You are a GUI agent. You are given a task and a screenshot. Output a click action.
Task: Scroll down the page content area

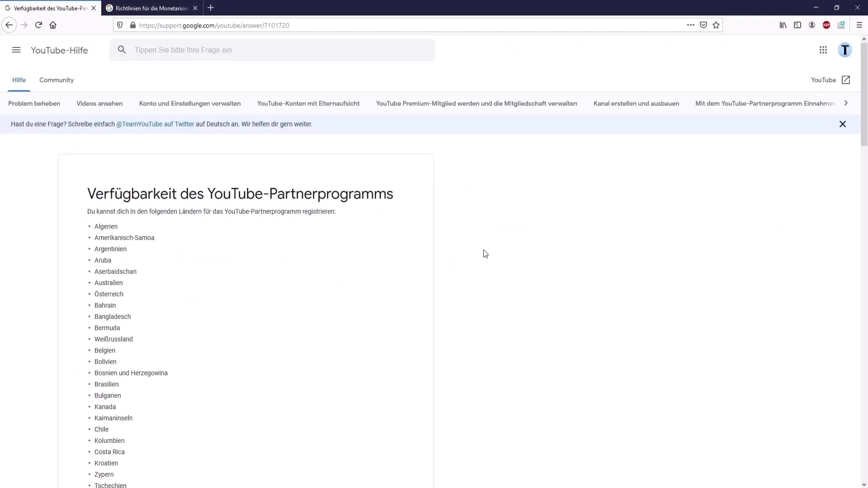[864, 484]
